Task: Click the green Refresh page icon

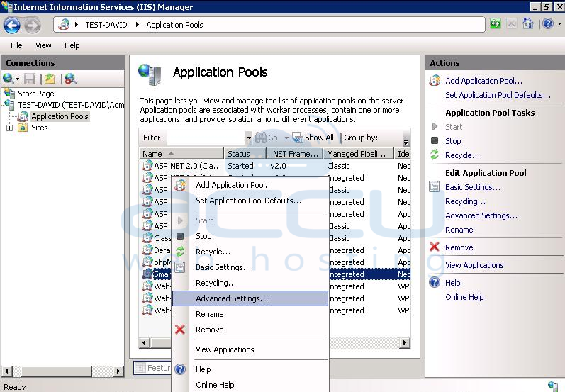Action: pyautogui.click(x=496, y=24)
